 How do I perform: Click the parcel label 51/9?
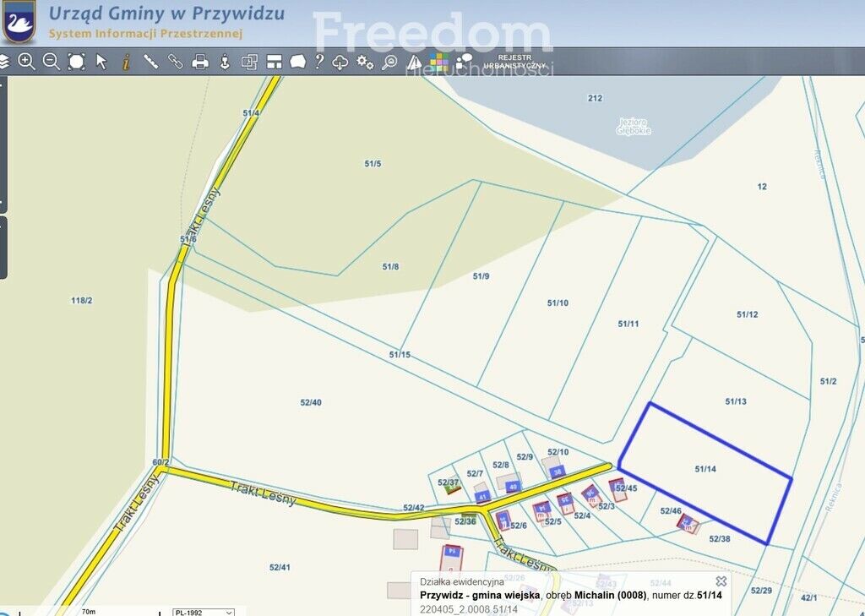(481, 276)
